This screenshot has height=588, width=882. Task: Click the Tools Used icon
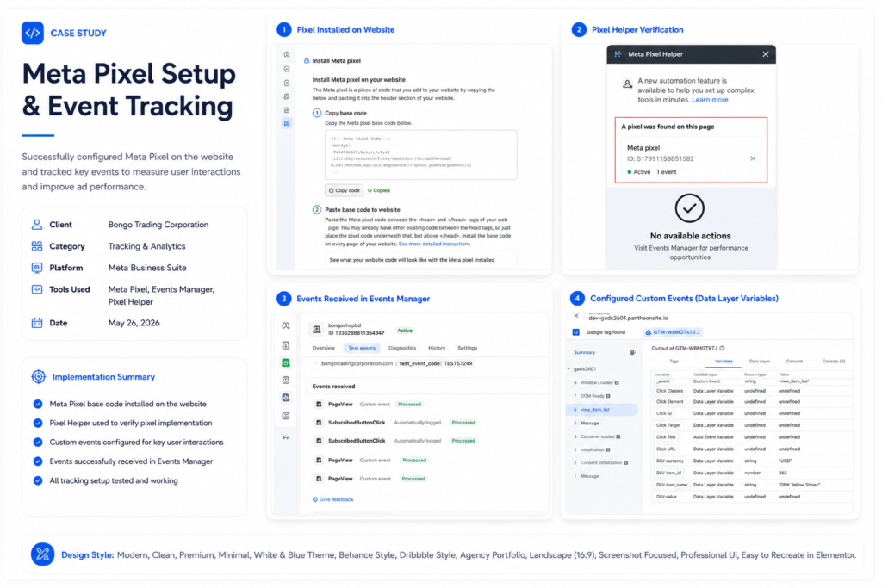tap(37, 289)
